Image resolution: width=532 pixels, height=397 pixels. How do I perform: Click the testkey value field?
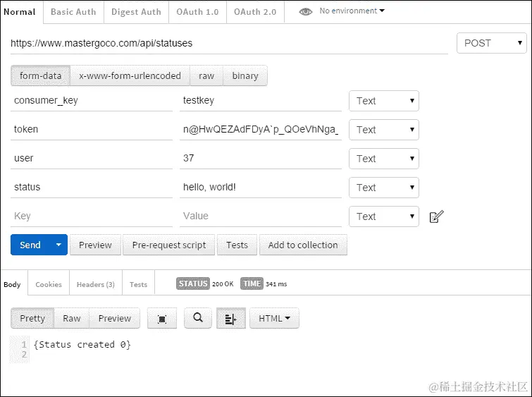261,101
